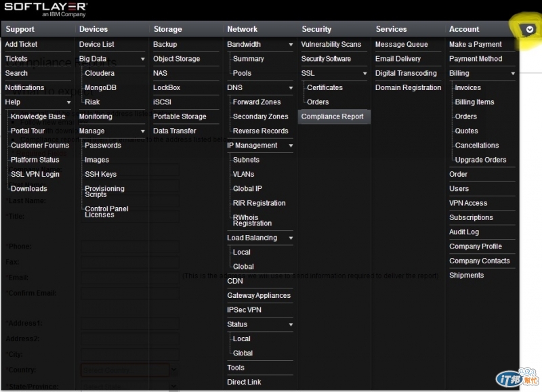Open Domain Registration
The height and width of the screenshot is (392, 542).
coord(408,88)
